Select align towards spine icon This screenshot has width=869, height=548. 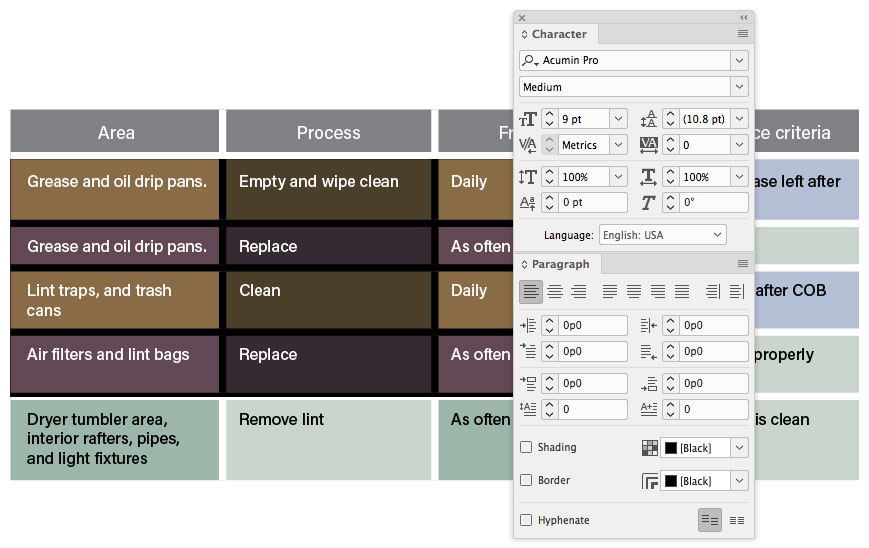pos(713,291)
